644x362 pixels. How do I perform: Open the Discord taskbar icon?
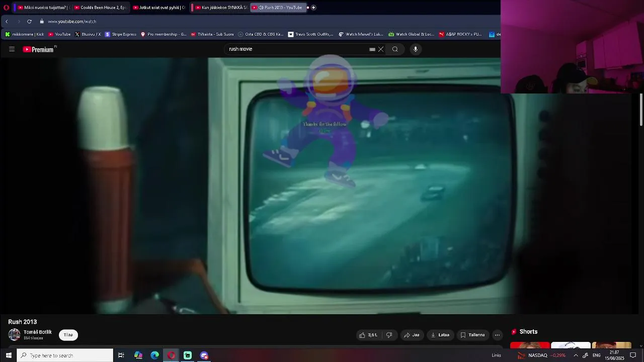204,355
